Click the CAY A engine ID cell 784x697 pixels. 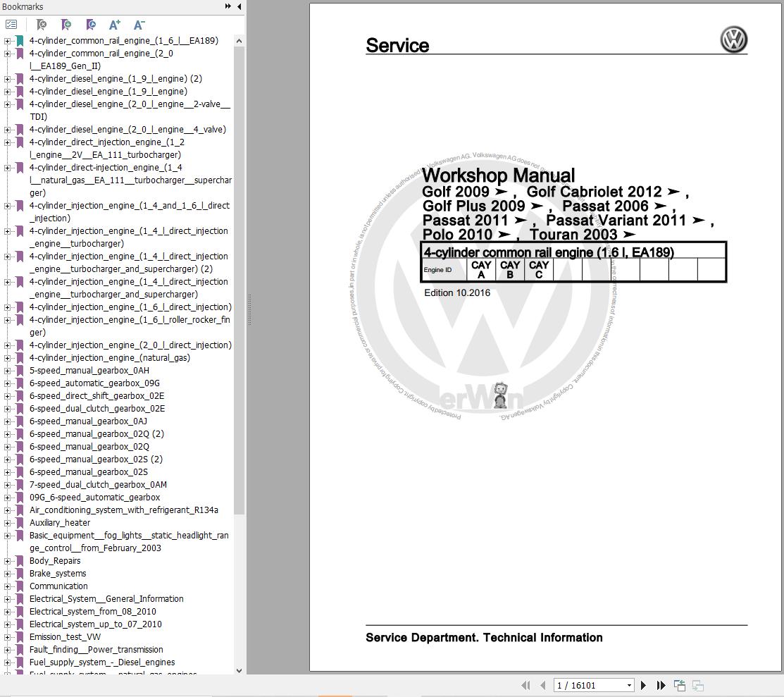[481, 270]
